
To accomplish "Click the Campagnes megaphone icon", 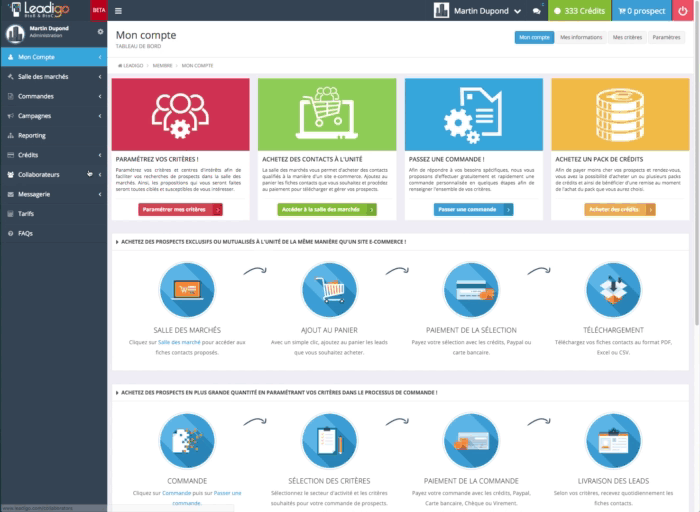I will click(11, 116).
